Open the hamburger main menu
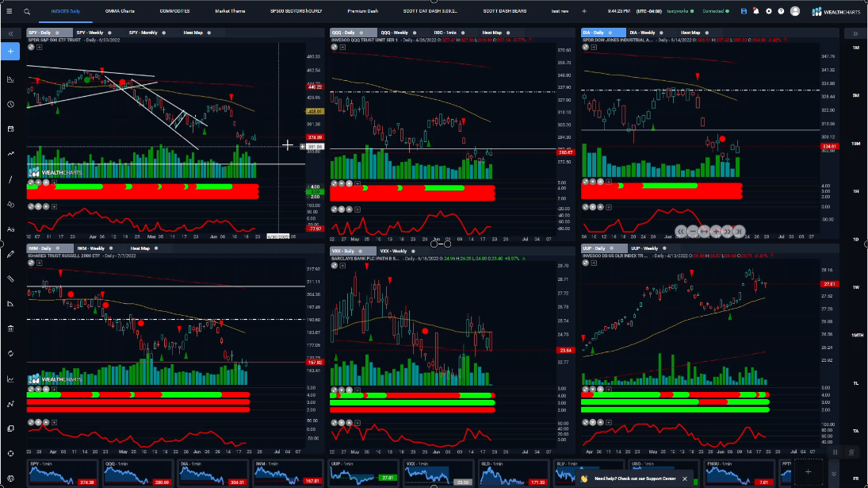The width and height of the screenshot is (868, 488). tap(10, 11)
